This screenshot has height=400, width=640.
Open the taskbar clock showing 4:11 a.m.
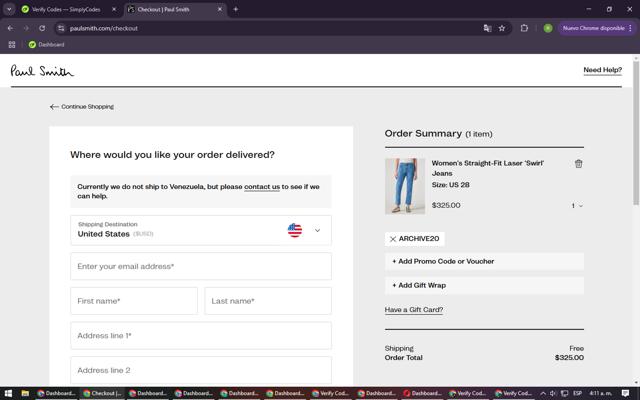(601, 393)
